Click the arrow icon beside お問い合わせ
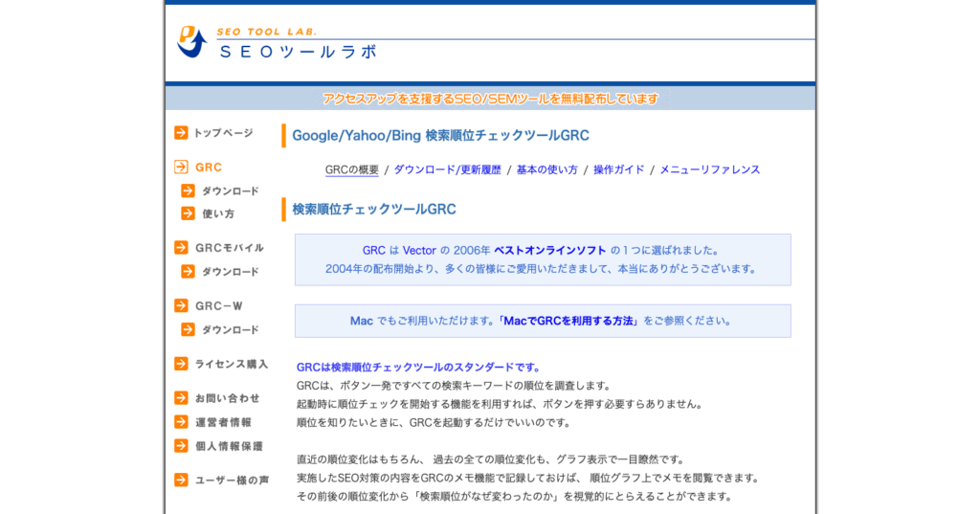 [x=181, y=397]
